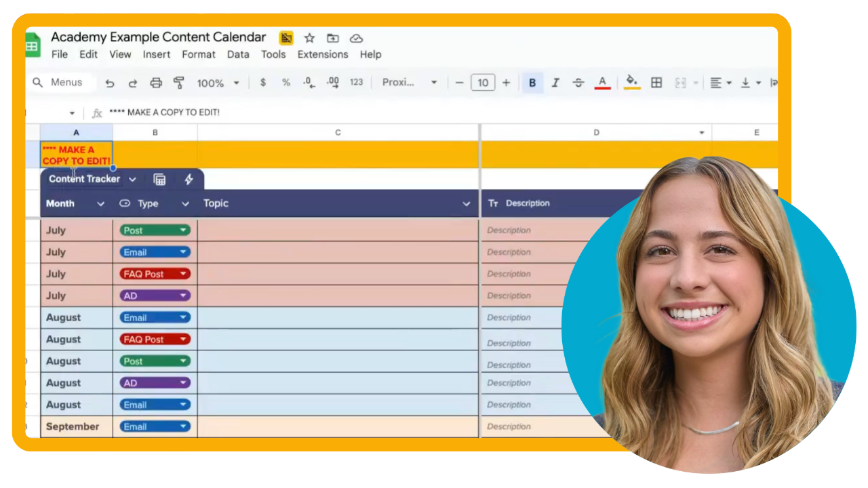The image size is (868, 488).
Task: Apply currency format using the dollar icon
Action: pos(263,82)
